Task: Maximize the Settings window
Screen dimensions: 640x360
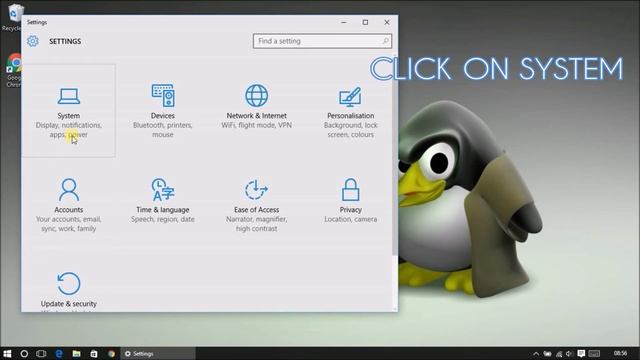Action: (365, 22)
